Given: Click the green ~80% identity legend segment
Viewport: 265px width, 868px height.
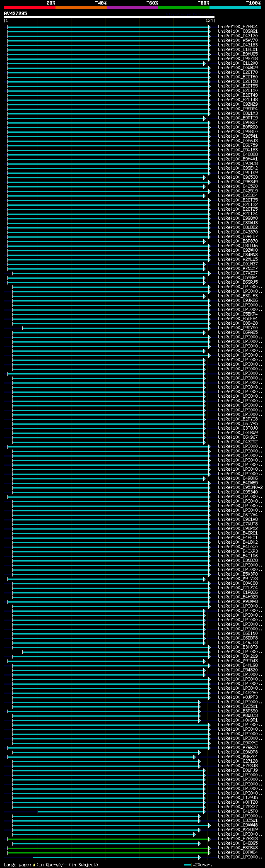Looking at the screenshot, I should pyautogui.click(x=183, y=7).
